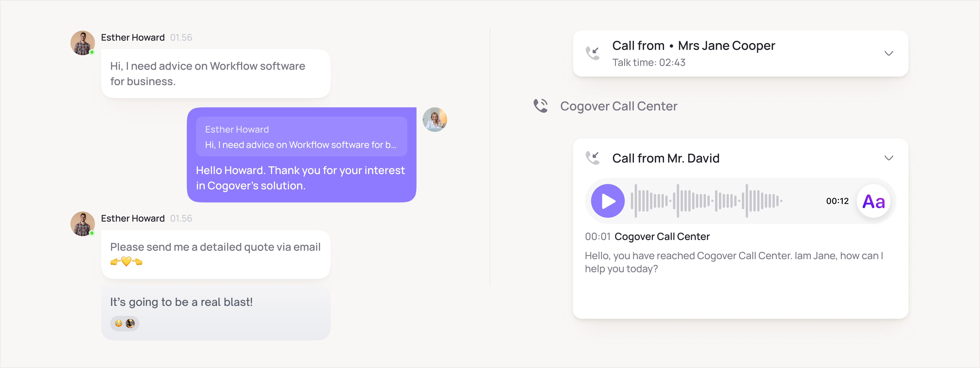Open the second Esther Howard avatar
This screenshot has height=368, width=980.
coord(82,224)
